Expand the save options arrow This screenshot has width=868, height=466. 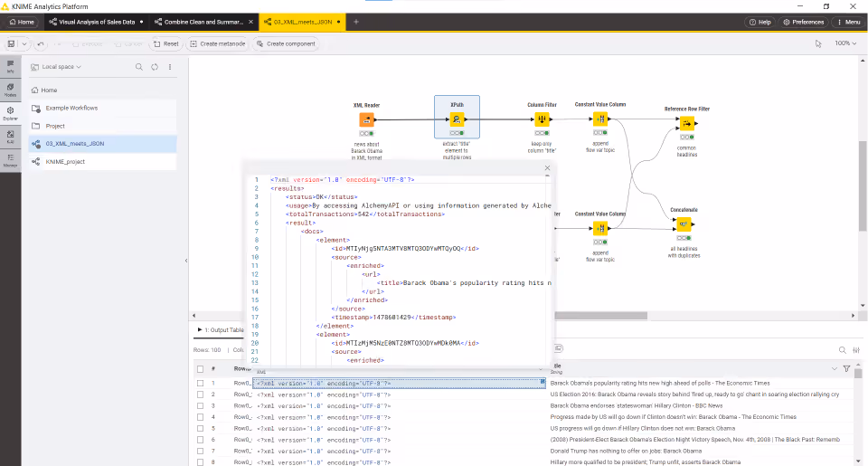coord(24,43)
